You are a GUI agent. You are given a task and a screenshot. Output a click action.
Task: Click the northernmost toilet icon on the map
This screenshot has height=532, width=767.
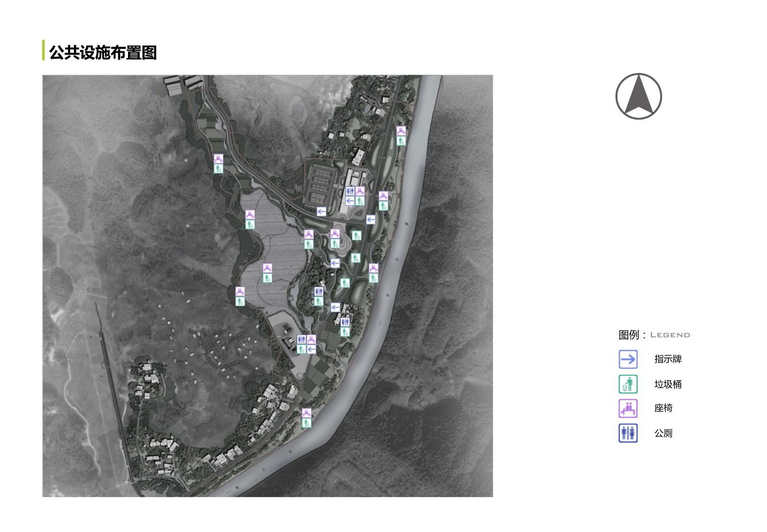(x=350, y=191)
